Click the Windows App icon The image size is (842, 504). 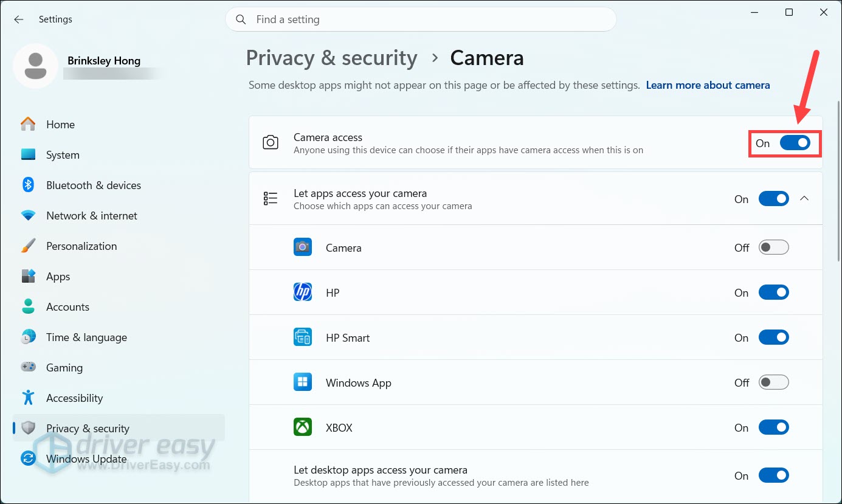point(303,382)
